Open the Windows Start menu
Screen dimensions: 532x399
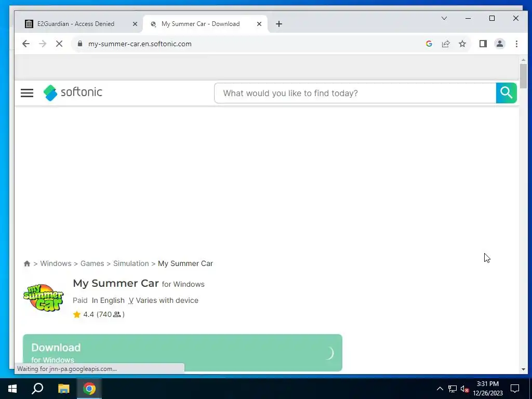click(x=12, y=389)
